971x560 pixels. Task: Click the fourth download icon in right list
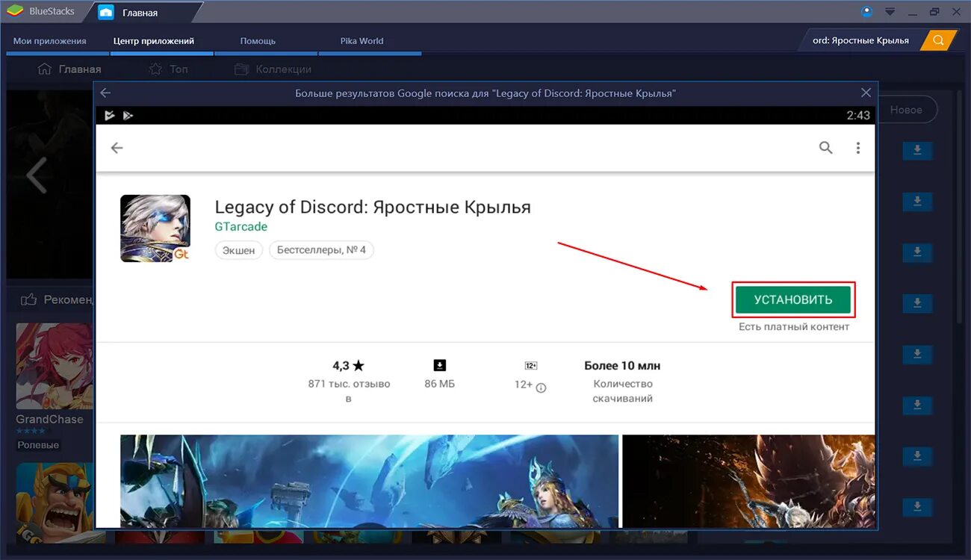click(917, 302)
